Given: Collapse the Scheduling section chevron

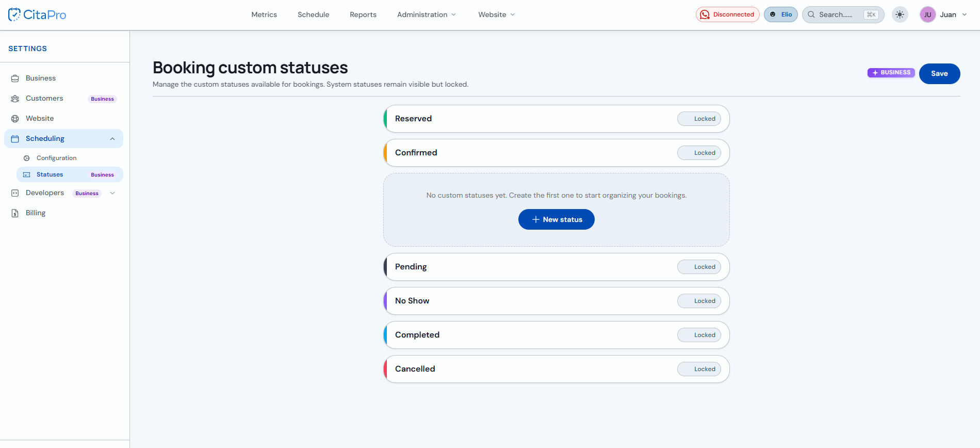Looking at the screenshot, I should [112, 139].
